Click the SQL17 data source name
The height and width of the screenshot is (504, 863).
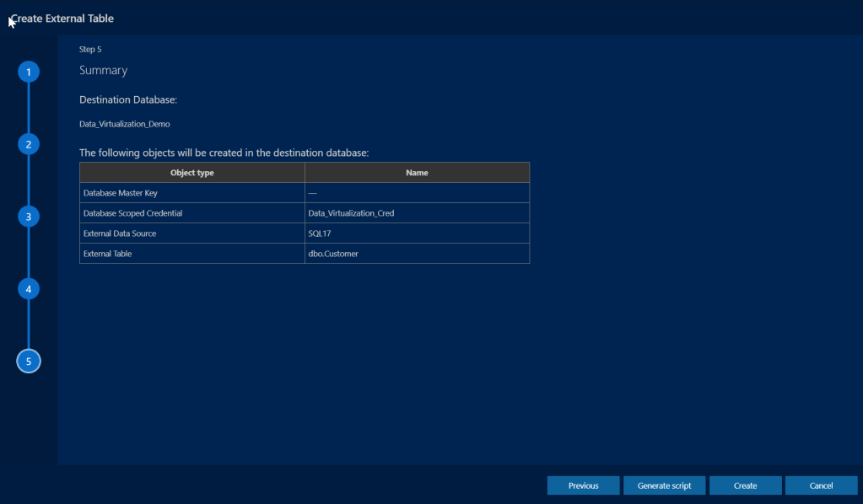pyautogui.click(x=319, y=233)
